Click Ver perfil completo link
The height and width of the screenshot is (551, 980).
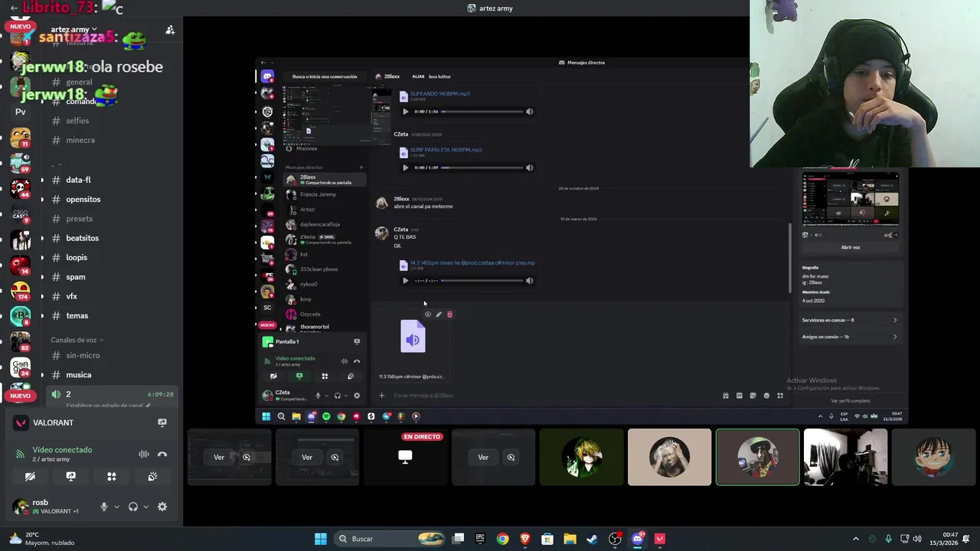click(x=850, y=401)
